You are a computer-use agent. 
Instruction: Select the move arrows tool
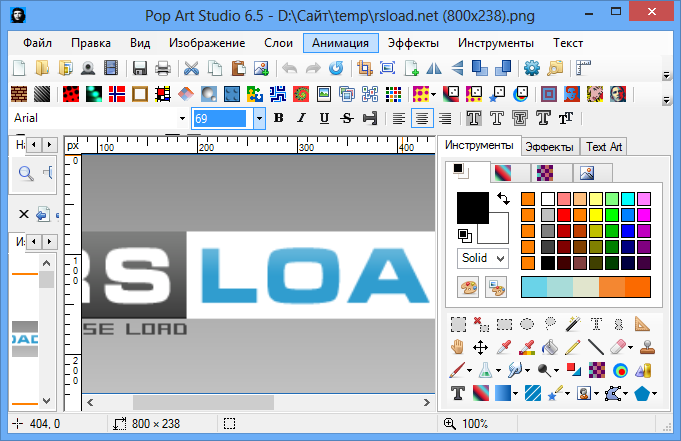click(480, 347)
